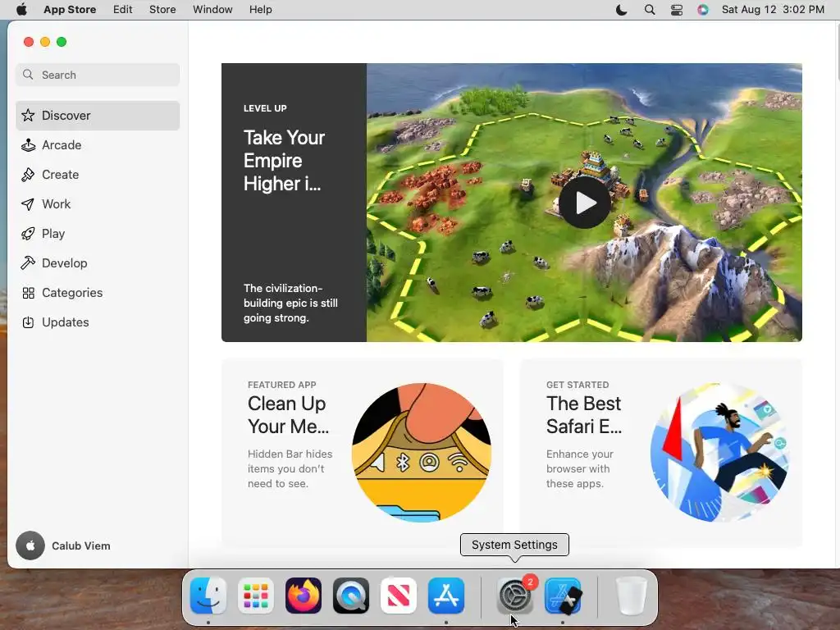The height and width of the screenshot is (630, 840).
Task: Launch the News app from the Dock
Action: tap(399, 596)
